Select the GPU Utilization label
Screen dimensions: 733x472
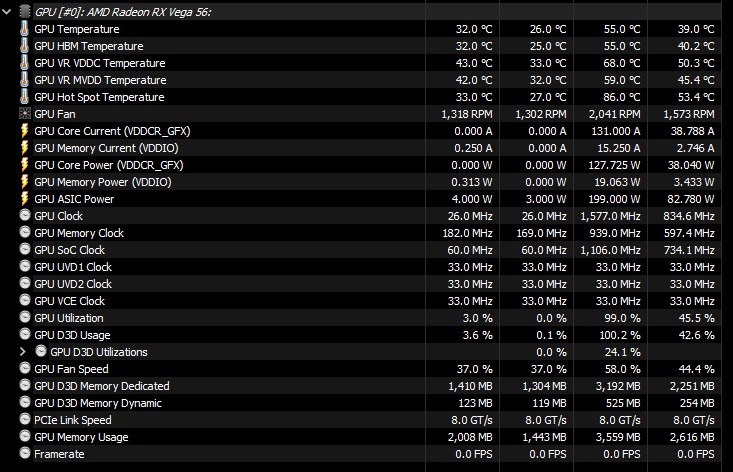69,318
